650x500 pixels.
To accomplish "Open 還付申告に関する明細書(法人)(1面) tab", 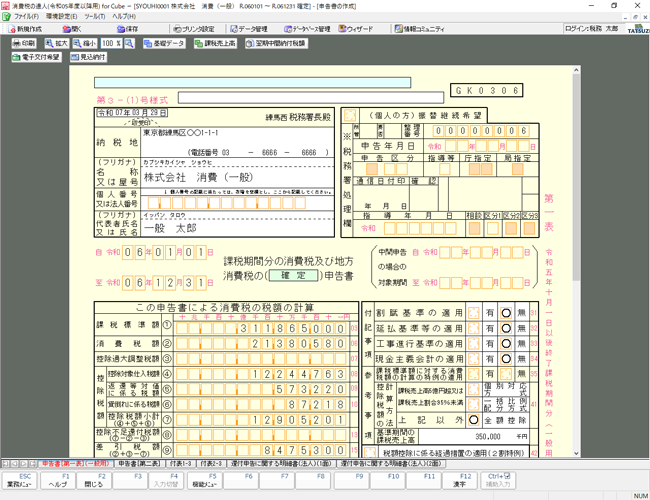I will 281,464.
